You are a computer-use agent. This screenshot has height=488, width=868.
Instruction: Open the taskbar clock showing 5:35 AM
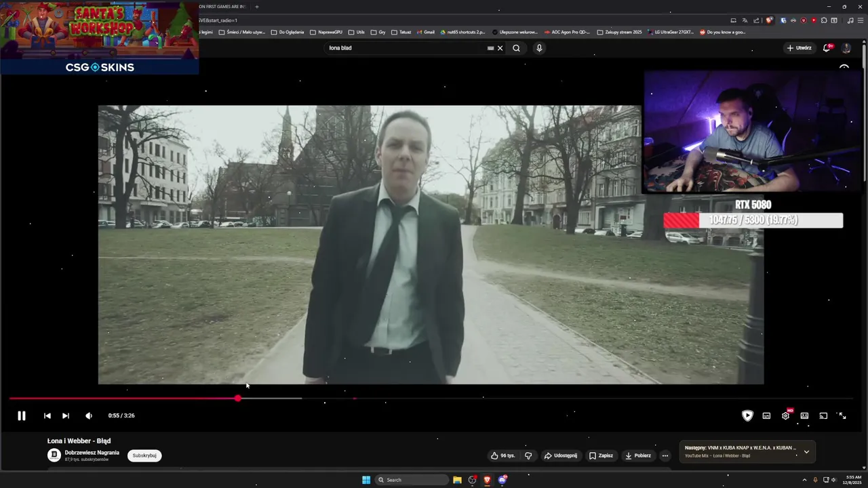(x=854, y=480)
